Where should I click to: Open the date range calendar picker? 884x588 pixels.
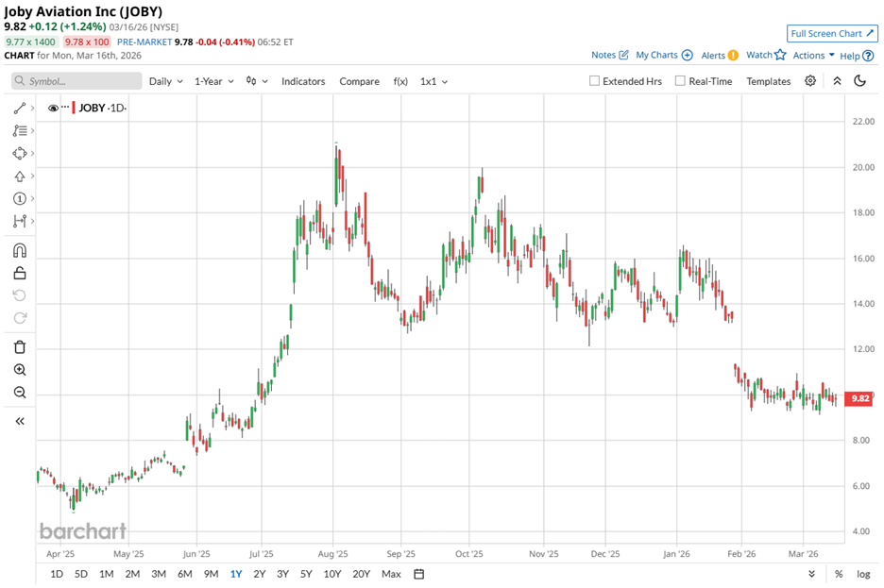(419, 574)
